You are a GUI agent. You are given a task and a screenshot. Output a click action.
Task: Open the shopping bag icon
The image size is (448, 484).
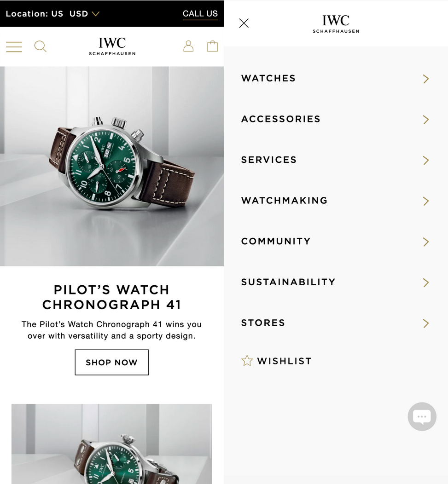213,46
